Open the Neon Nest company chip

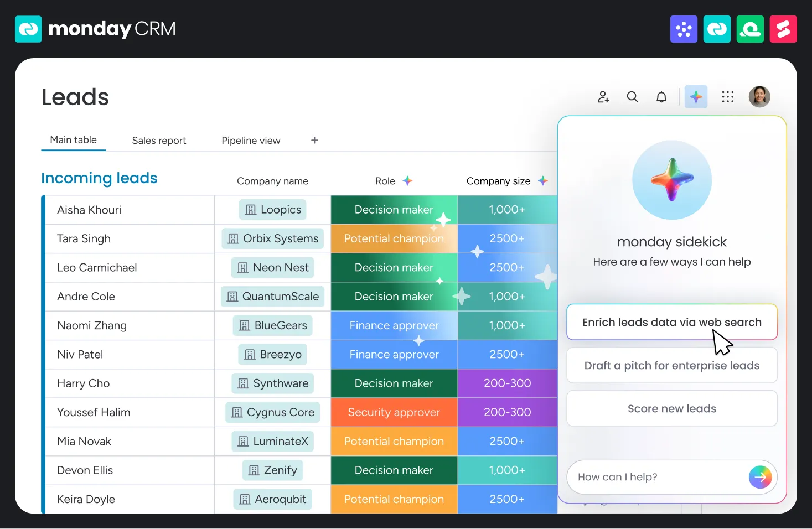[x=273, y=268]
